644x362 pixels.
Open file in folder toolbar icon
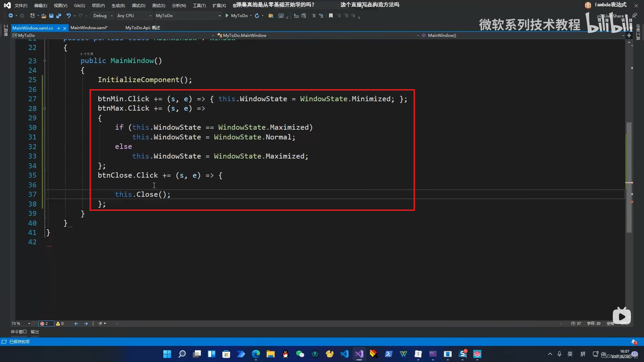(x=271, y=16)
